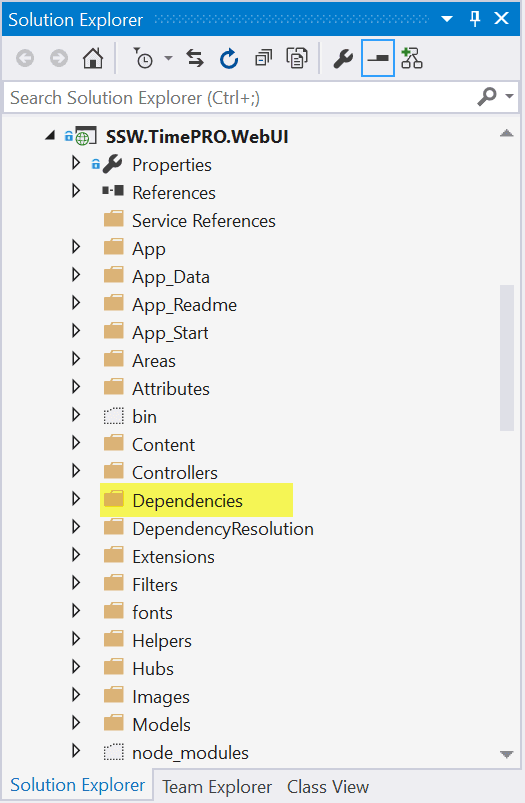Expand the Controllers folder

click(x=76, y=470)
